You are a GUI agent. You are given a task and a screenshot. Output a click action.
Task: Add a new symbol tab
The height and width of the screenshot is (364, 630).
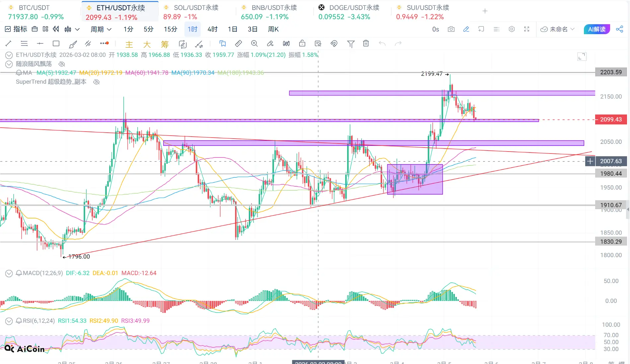click(x=485, y=11)
